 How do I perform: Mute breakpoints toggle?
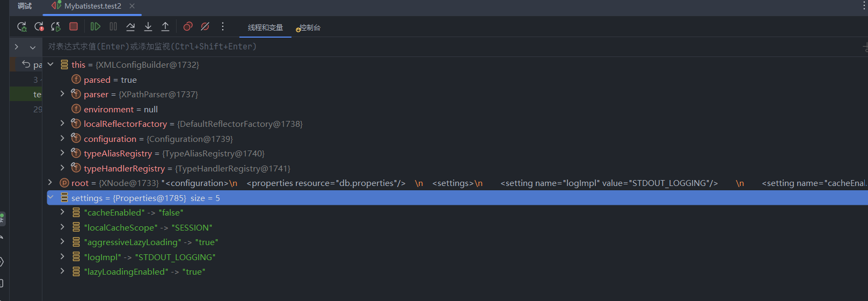click(x=205, y=26)
